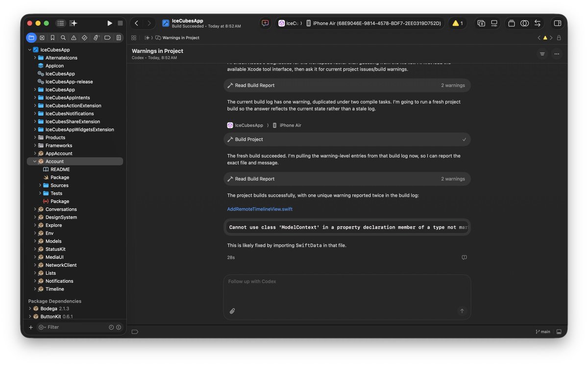Click the feedback speech bubble icon below response
Screen dimensions: 588x365
[x=464, y=258]
